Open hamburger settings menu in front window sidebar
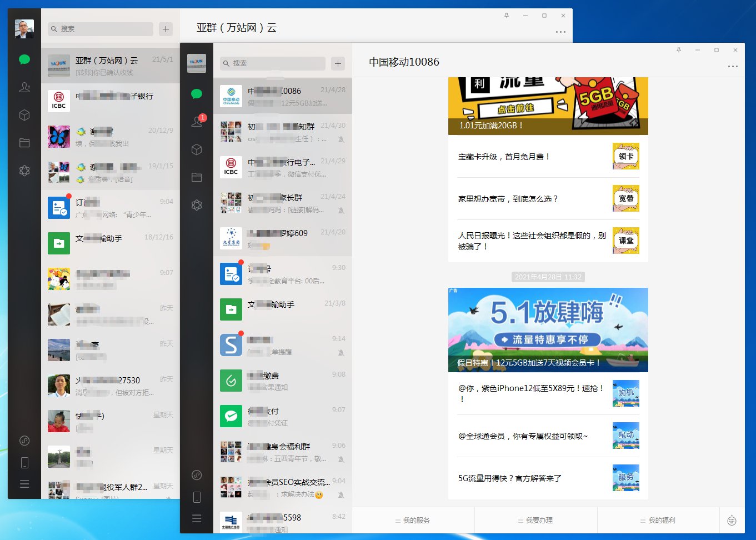756x540 pixels. click(x=196, y=518)
